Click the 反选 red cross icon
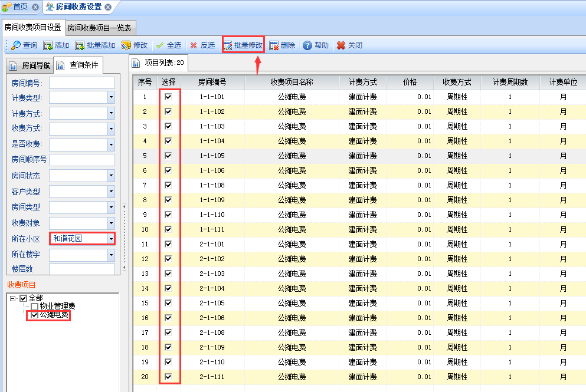This screenshot has width=586, height=392. [193, 45]
